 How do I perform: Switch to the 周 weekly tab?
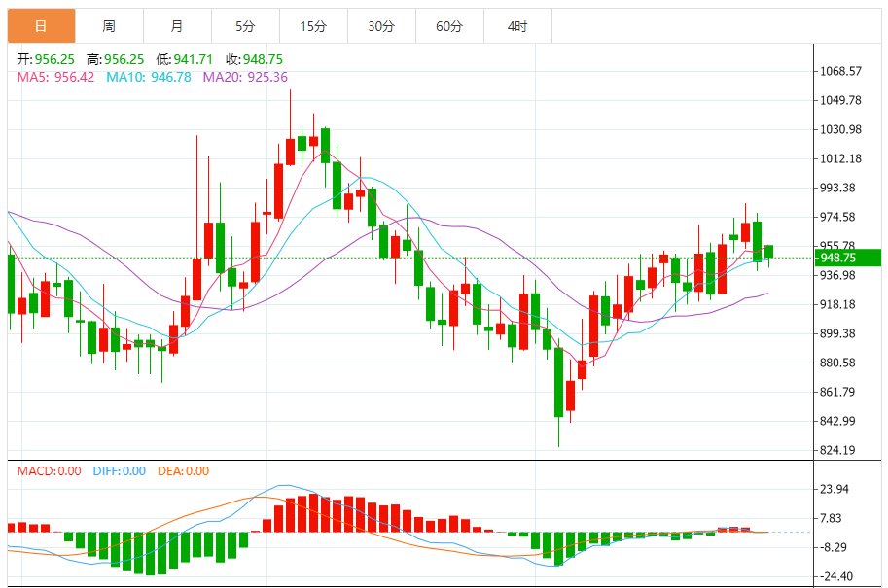click(109, 26)
